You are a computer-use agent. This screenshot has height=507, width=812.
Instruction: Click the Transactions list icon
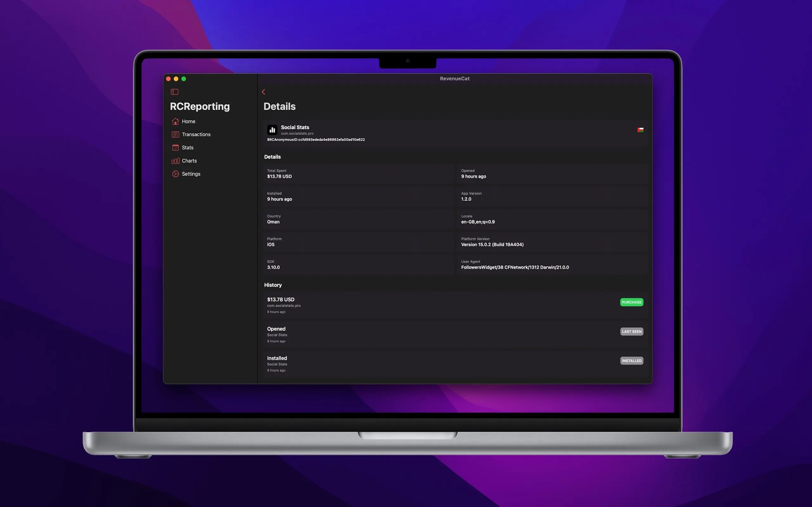(175, 134)
